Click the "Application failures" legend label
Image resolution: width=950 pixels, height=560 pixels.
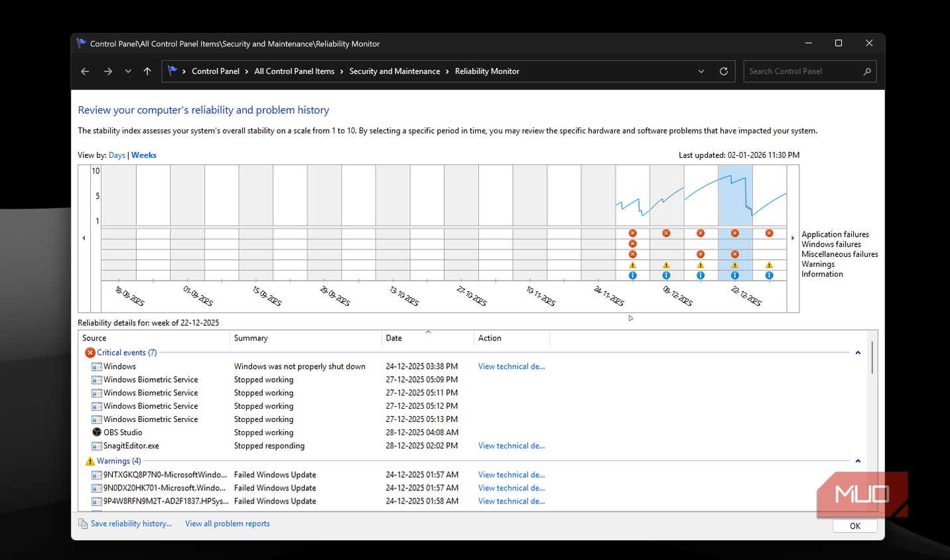[x=835, y=234]
